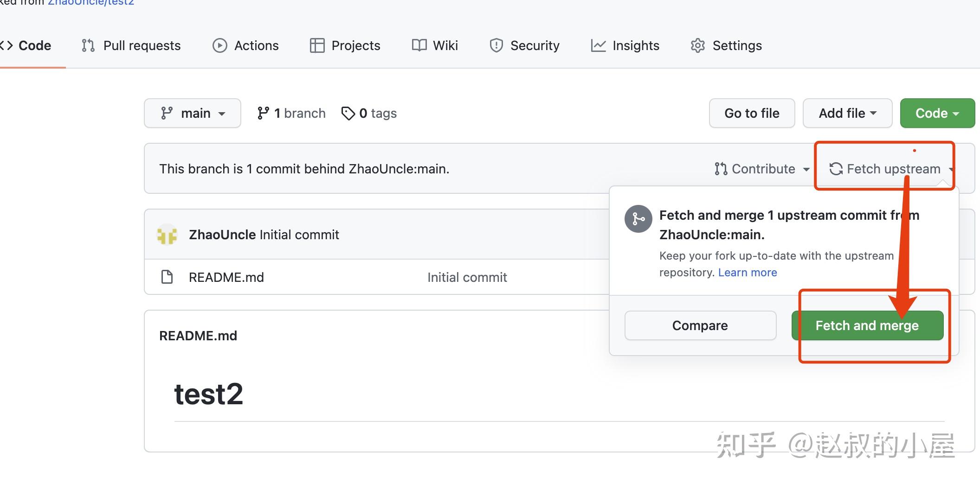Open the green Code dropdown
The height and width of the screenshot is (484, 980).
coord(937,113)
